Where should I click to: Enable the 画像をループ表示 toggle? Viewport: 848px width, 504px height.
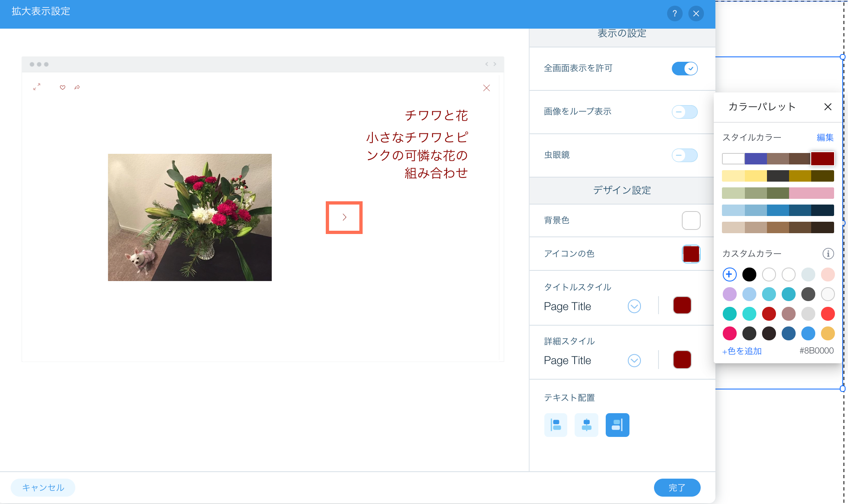(684, 112)
